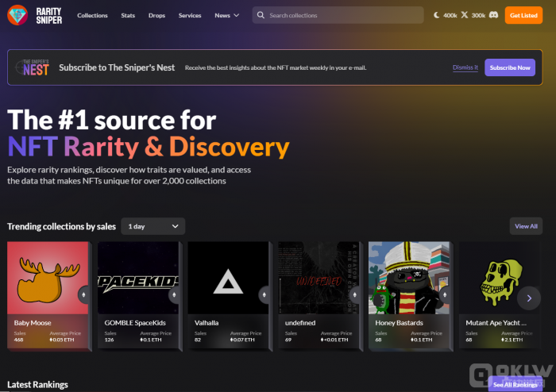Click Trending collections by sales heading
556x392 pixels.
click(61, 226)
